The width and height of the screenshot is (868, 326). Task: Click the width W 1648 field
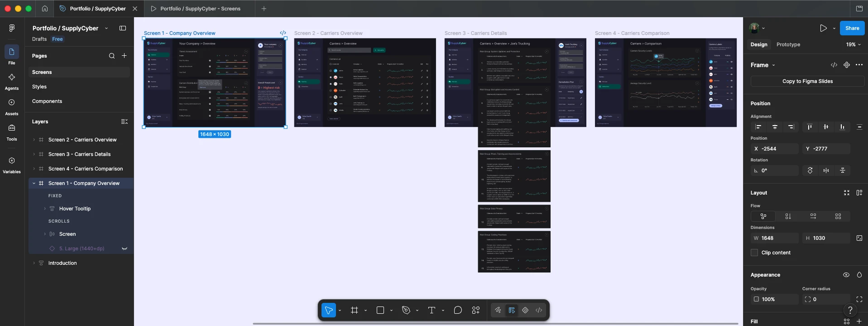point(775,238)
